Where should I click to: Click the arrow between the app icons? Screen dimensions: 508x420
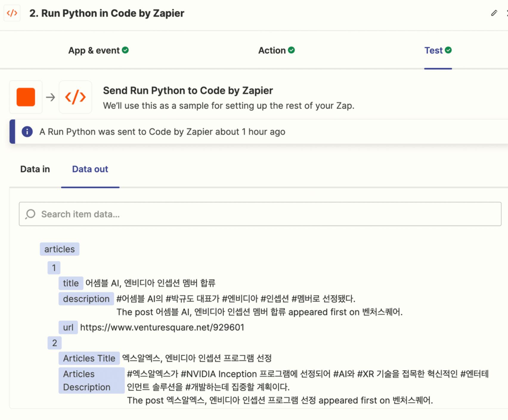50,97
